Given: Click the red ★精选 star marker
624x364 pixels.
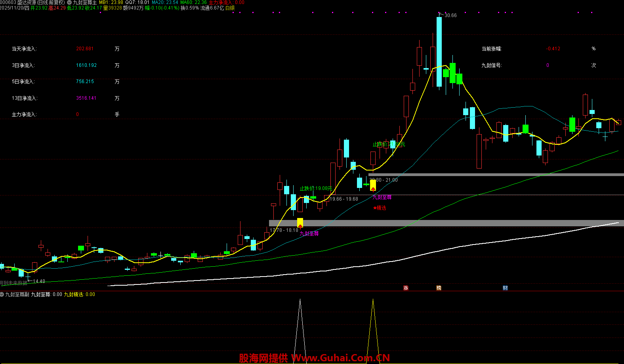Looking at the screenshot, I should (x=379, y=208).
